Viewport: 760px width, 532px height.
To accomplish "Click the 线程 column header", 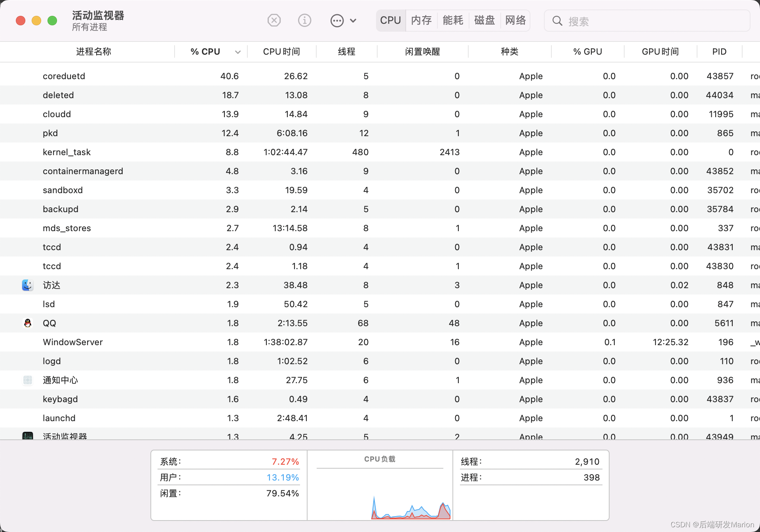I will (346, 52).
